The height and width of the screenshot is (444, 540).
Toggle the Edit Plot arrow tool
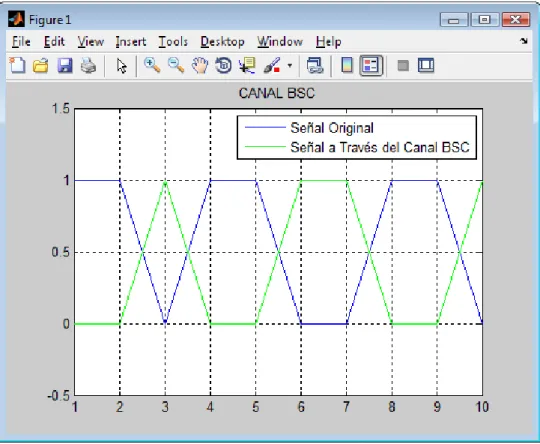pos(122,65)
